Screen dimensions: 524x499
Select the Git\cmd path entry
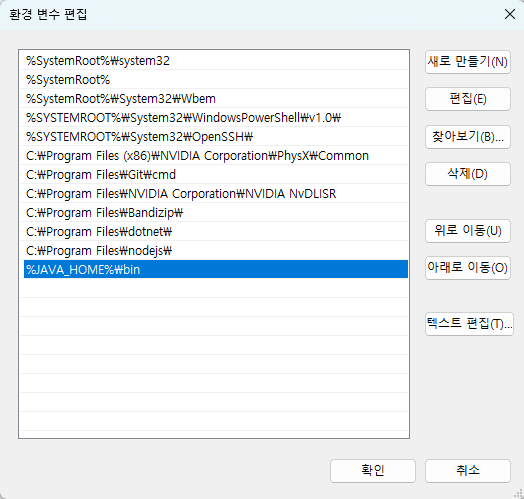214,175
